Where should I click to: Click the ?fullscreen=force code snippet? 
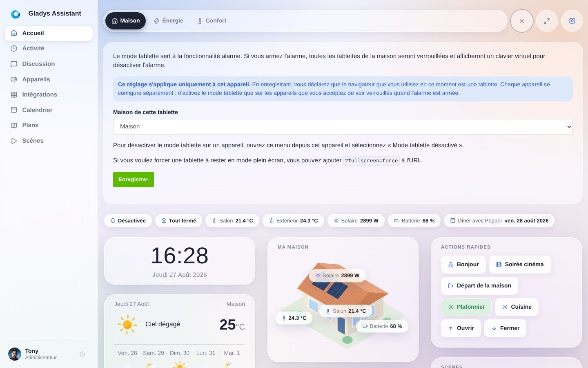(x=371, y=161)
